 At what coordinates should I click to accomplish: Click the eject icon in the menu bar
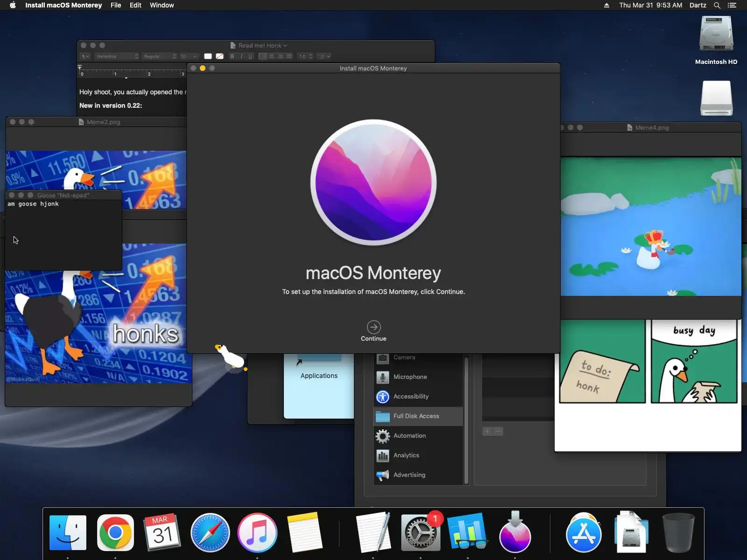point(606,5)
